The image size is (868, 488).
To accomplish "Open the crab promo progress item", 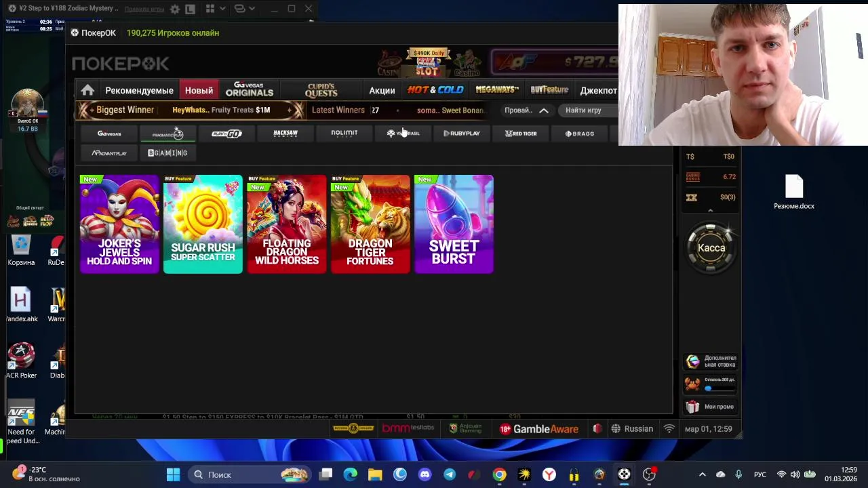I will (711, 384).
